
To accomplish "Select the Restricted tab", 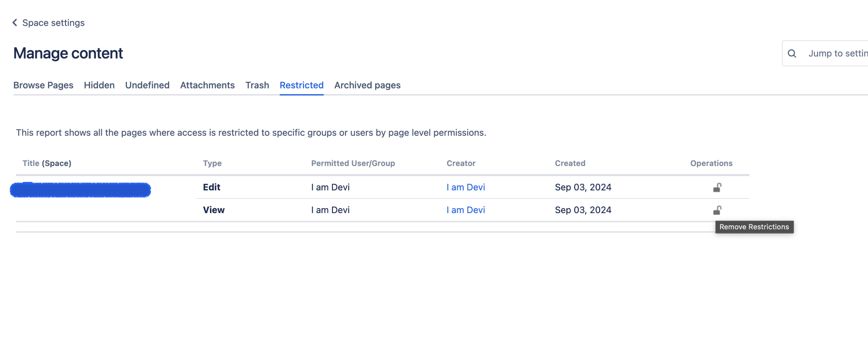I will tap(301, 85).
